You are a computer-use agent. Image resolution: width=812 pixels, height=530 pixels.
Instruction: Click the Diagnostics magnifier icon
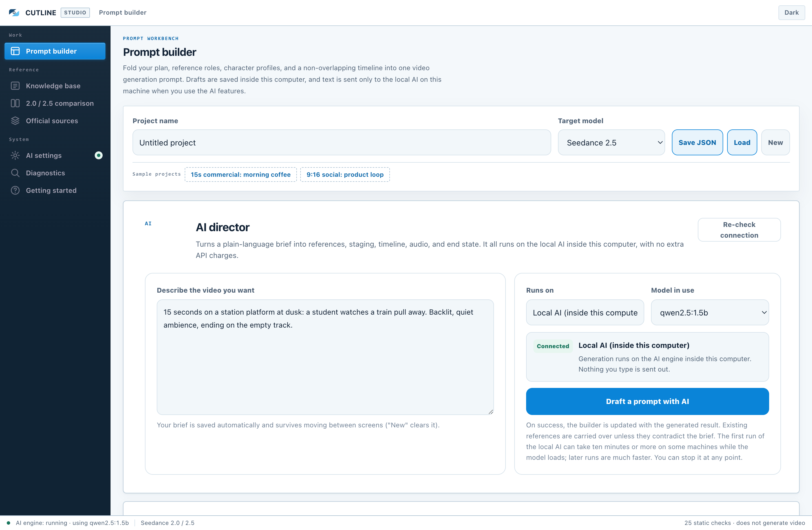click(15, 173)
